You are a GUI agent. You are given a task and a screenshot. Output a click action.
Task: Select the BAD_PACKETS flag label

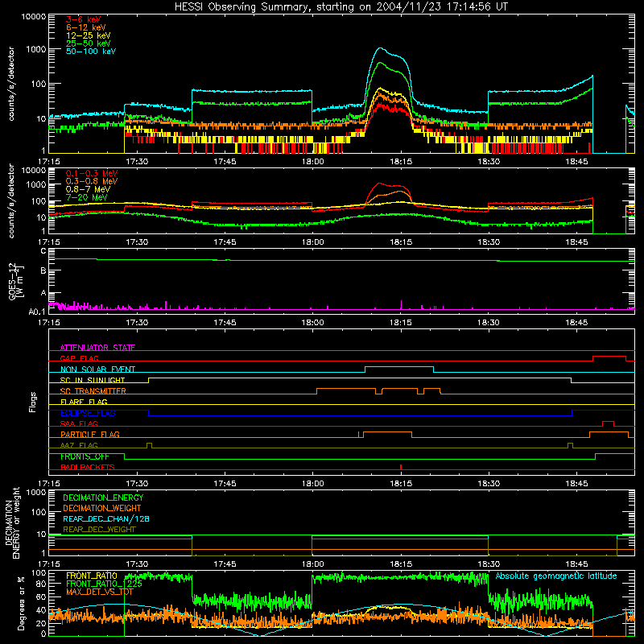click(88, 467)
